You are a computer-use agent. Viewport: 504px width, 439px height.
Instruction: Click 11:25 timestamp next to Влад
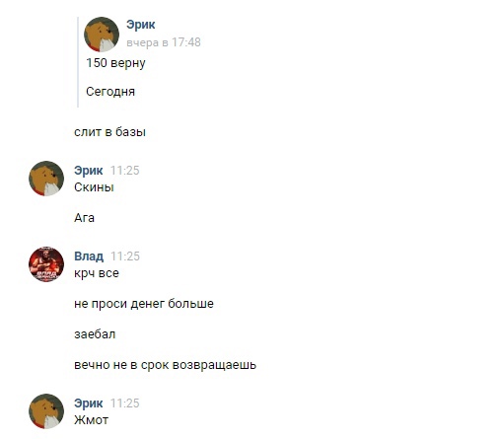125,256
